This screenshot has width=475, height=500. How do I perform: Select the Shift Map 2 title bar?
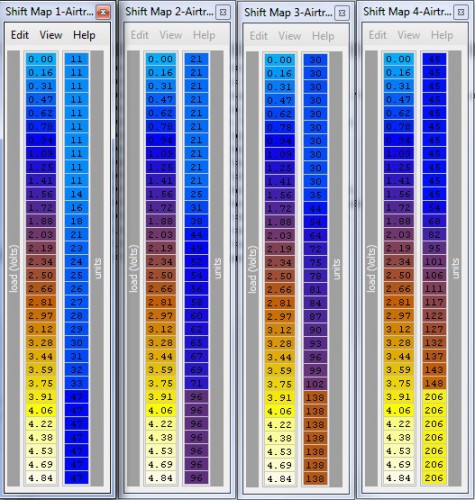(169, 12)
